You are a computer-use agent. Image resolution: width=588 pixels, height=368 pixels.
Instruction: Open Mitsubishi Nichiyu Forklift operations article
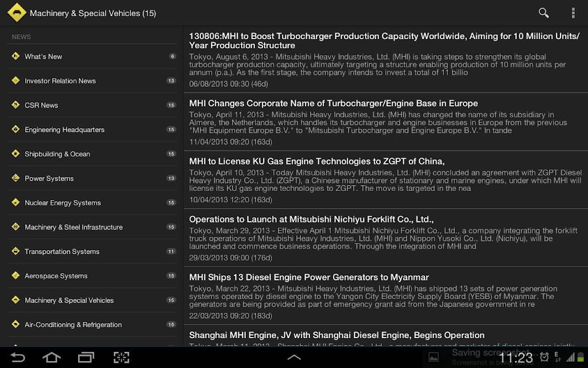coord(386,237)
